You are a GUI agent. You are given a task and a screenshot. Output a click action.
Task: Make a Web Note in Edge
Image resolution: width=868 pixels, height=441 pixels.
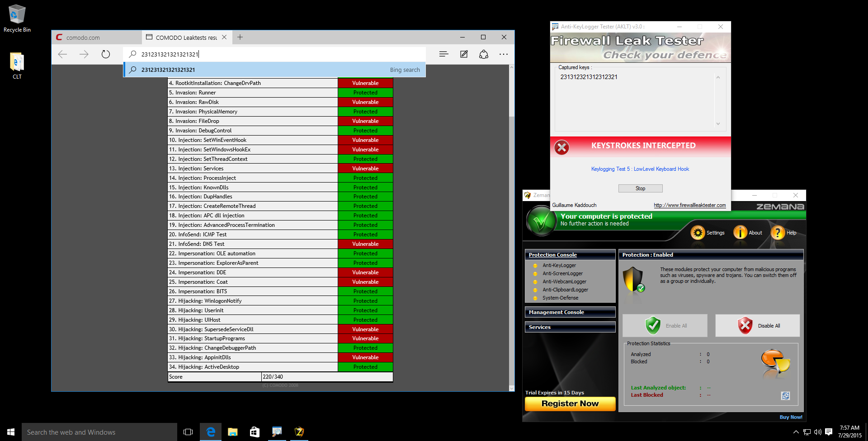pyautogui.click(x=464, y=54)
